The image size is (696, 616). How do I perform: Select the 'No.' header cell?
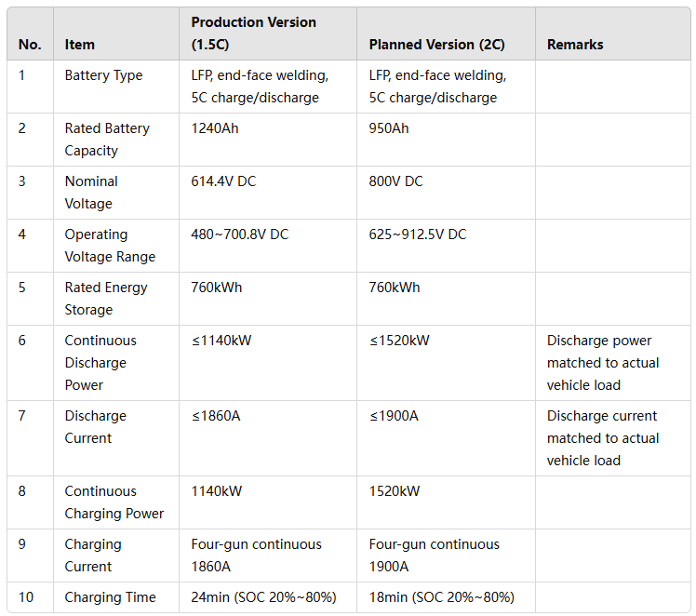click(x=30, y=33)
